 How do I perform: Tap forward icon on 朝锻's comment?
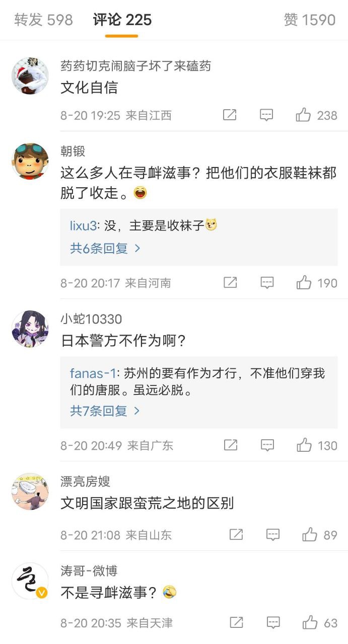pyautogui.click(x=230, y=283)
